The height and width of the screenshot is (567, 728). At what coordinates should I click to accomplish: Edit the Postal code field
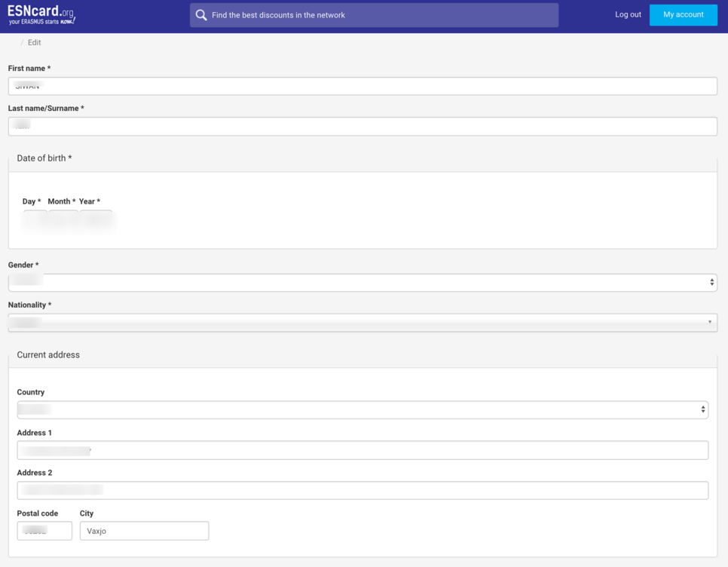point(44,530)
